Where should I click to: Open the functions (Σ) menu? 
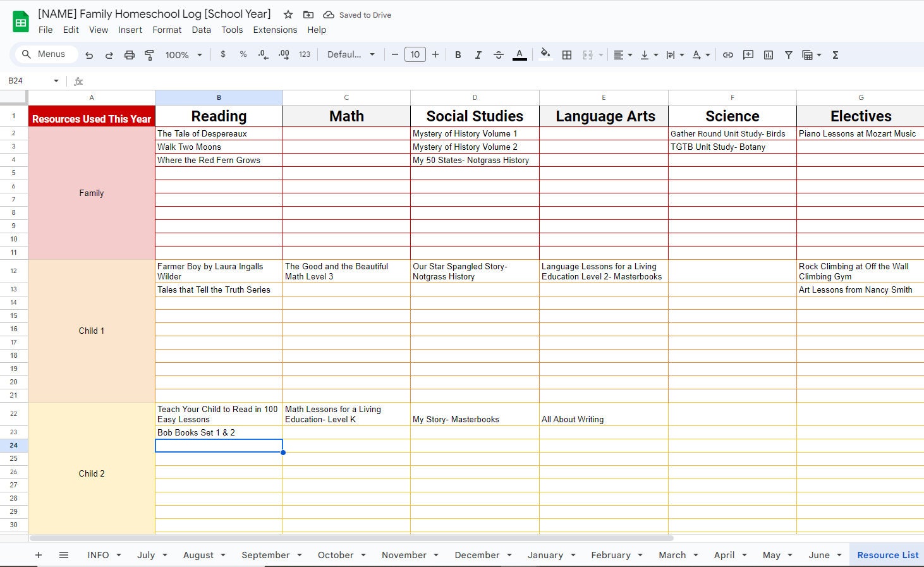pos(835,55)
